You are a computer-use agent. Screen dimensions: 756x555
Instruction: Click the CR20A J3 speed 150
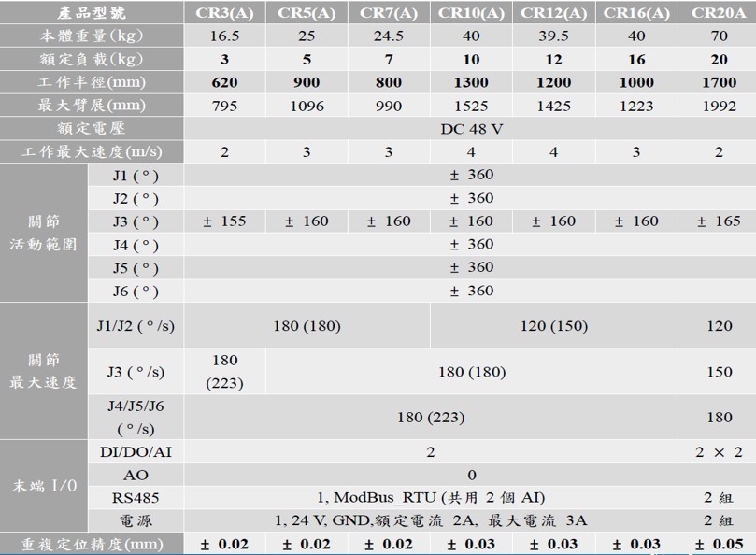coord(719,371)
